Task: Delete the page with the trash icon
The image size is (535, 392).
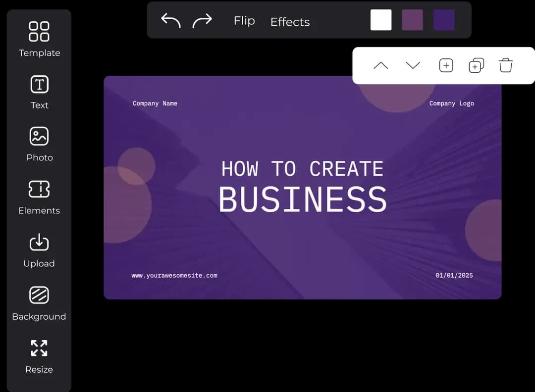Action: tap(506, 65)
